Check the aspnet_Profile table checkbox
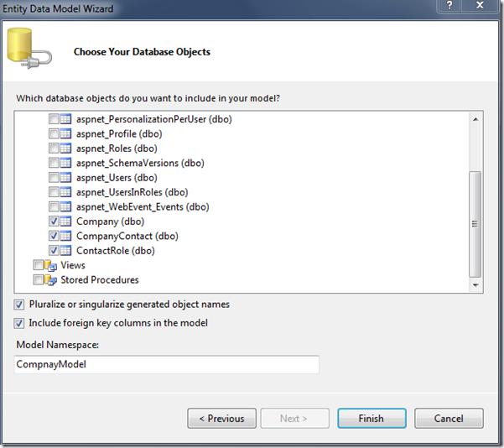 (x=54, y=133)
